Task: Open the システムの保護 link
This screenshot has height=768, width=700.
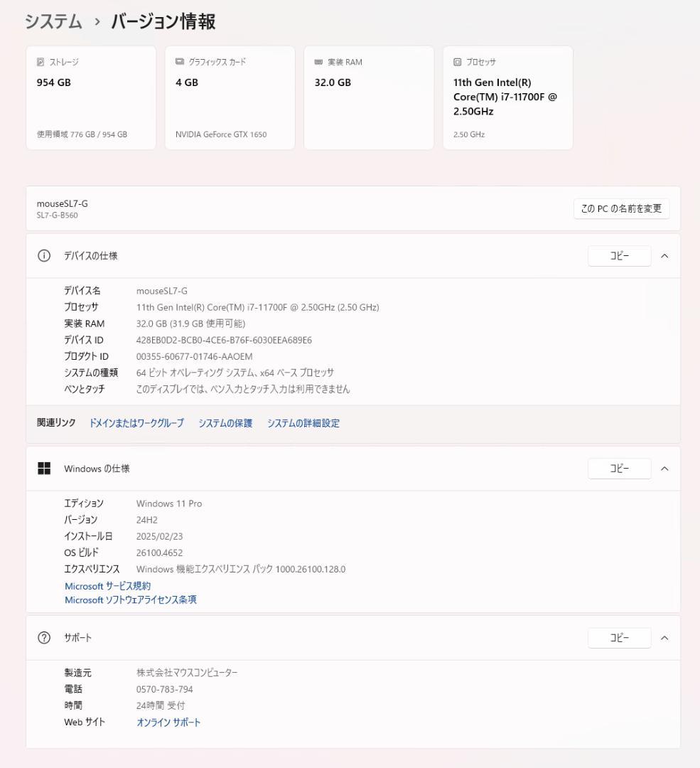Action: [x=227, y=423]
